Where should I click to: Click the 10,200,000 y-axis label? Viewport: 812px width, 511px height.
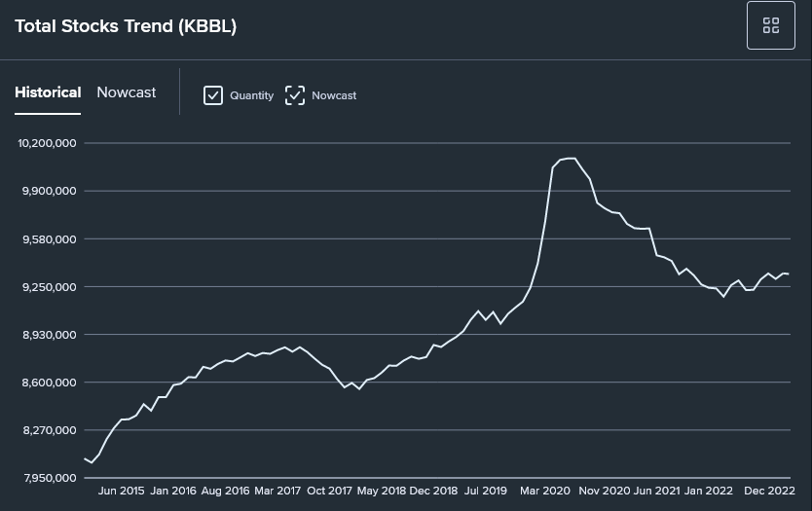pyautogui.click(x=47, y=143)
